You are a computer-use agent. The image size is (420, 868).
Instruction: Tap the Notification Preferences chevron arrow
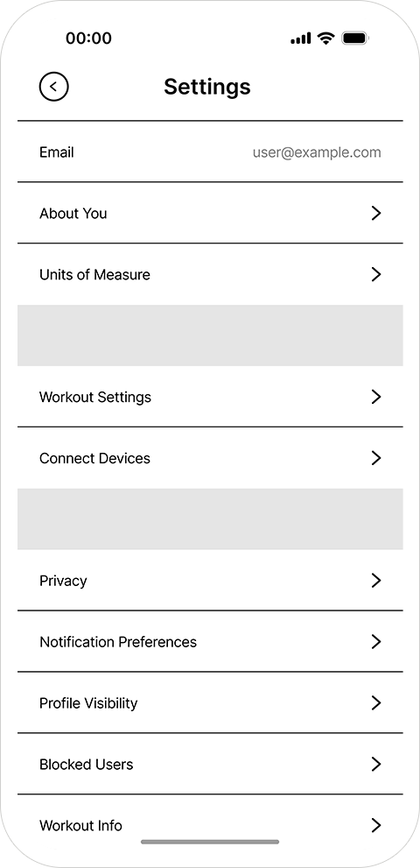click(x=376, y=642)
